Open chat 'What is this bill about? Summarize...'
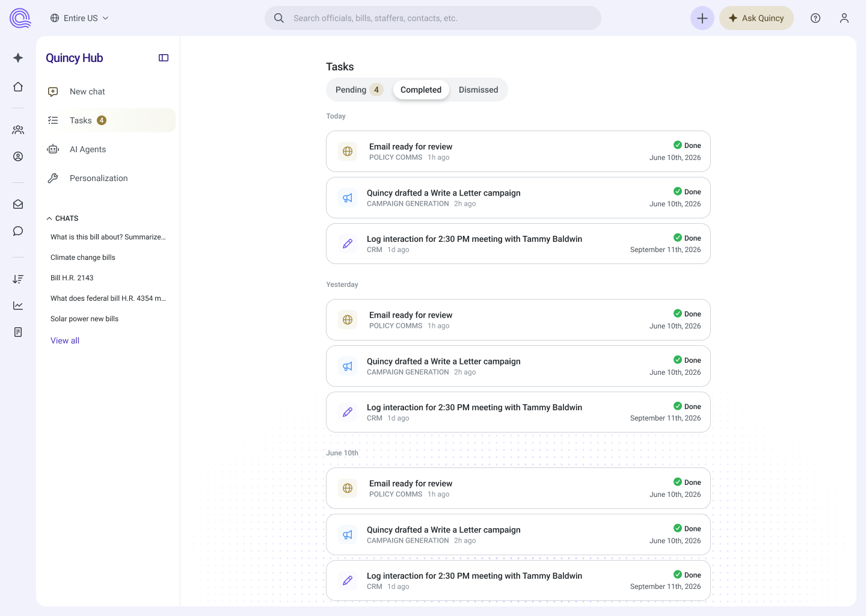 coord(108,237)
